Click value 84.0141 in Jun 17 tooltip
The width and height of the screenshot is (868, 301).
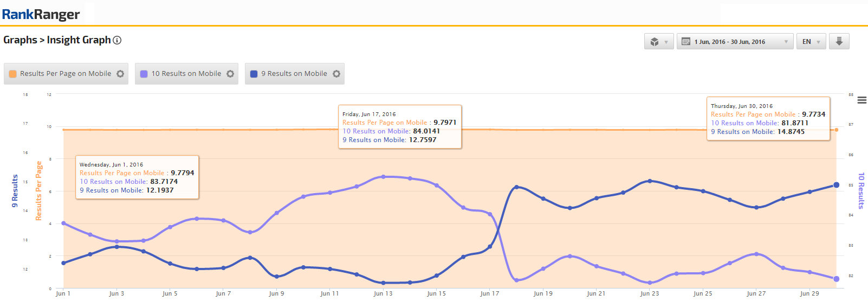pyautogui.click(x=426, y=131)
